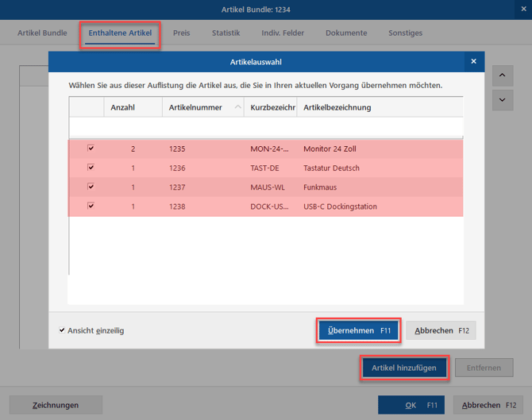The height and width of the screenshot is (420, 532).
Task: Open the Dokumente tab
Action: pyautogui.click(x=346, y=33)
